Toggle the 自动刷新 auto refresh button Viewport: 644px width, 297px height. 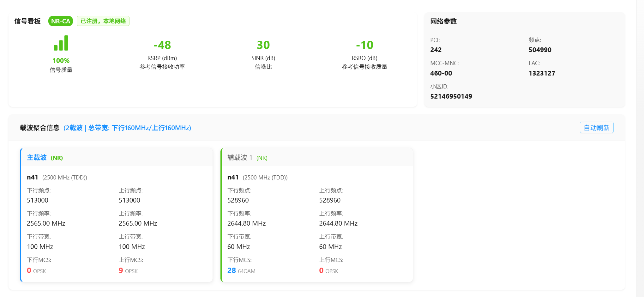pyautogui.click(x=596, y=128)
